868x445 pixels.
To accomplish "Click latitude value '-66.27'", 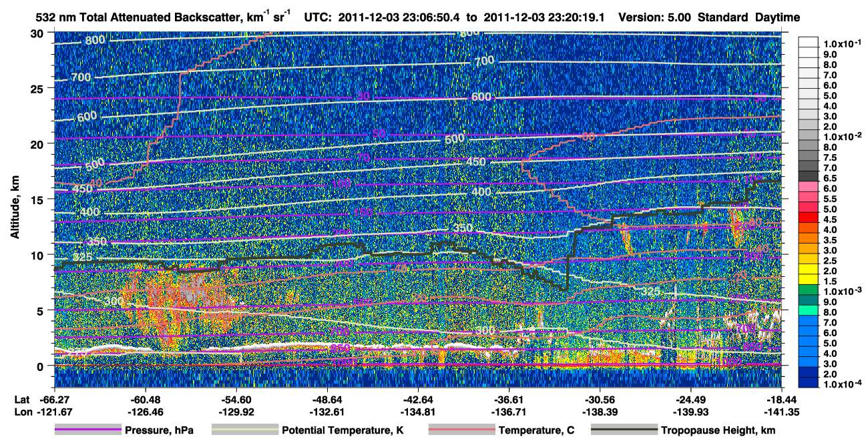I will click(x=55, y=400).
